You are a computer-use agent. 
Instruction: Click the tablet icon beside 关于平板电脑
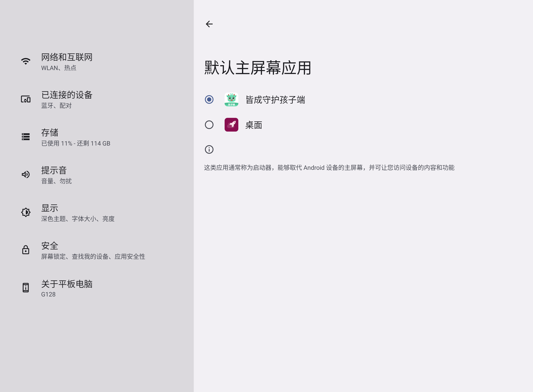tap(25, 288)
